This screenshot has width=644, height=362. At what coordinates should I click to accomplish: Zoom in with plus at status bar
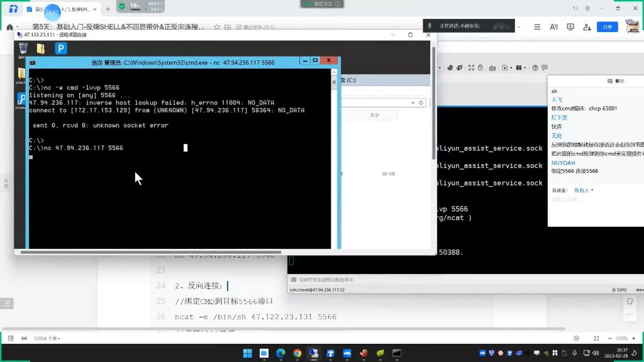634,338
